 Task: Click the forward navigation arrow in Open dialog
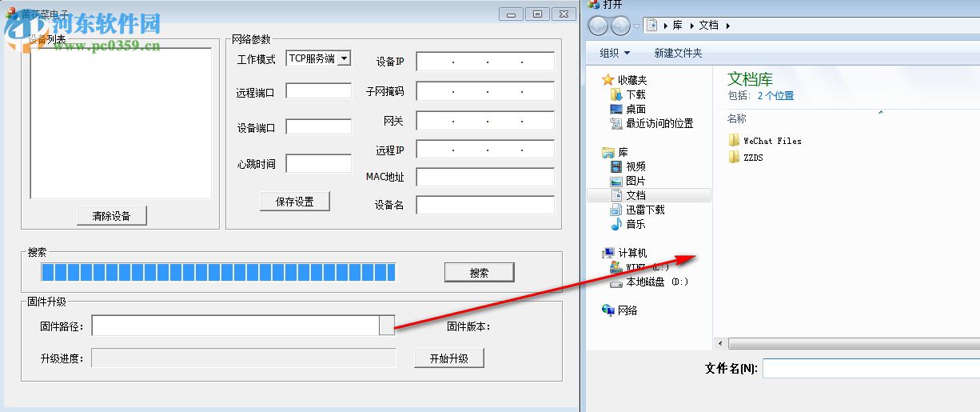click(x=620, y=26)
